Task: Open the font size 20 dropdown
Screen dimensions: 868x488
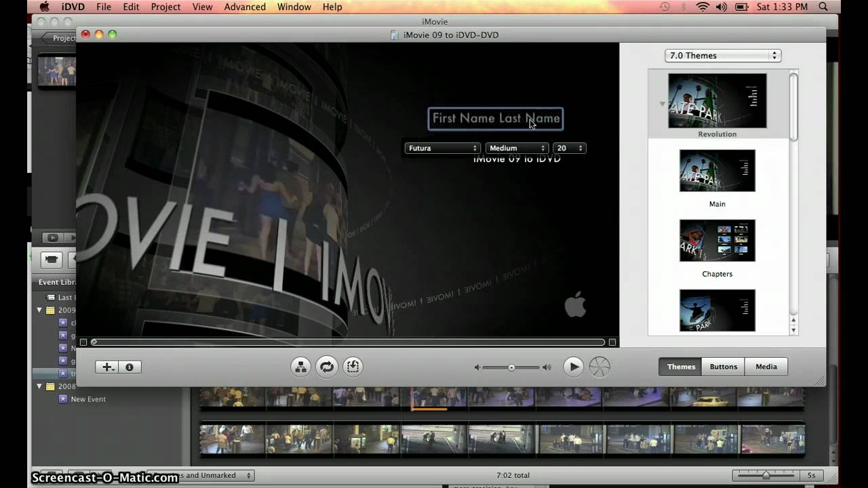Action: [569, 148]
